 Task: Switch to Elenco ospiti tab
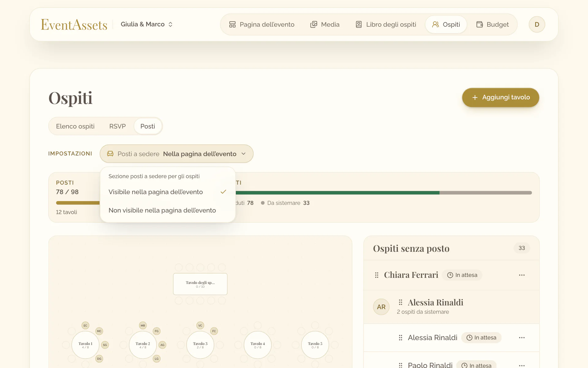click(x=75, y=126)
